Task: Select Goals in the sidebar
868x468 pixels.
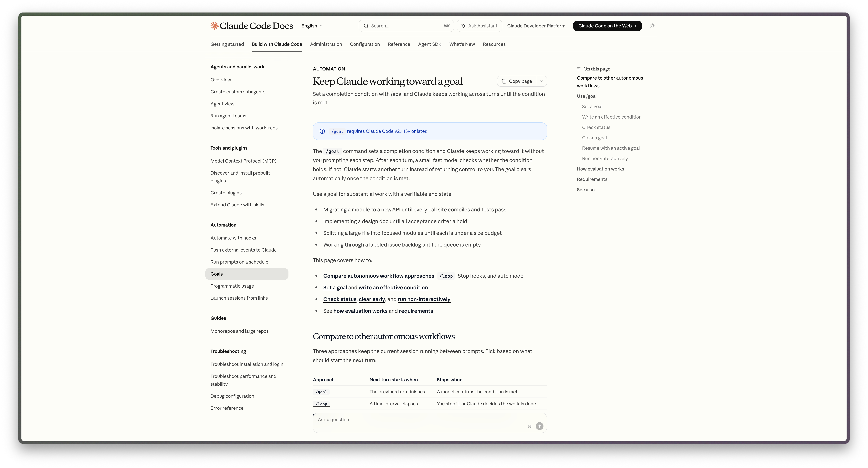Action: [x=247, y=274]
